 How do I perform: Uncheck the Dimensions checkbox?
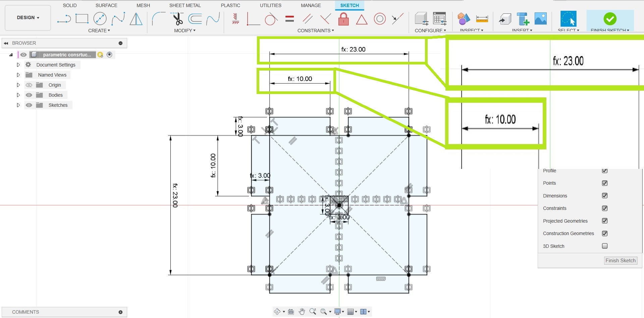[x=604, y=196]
